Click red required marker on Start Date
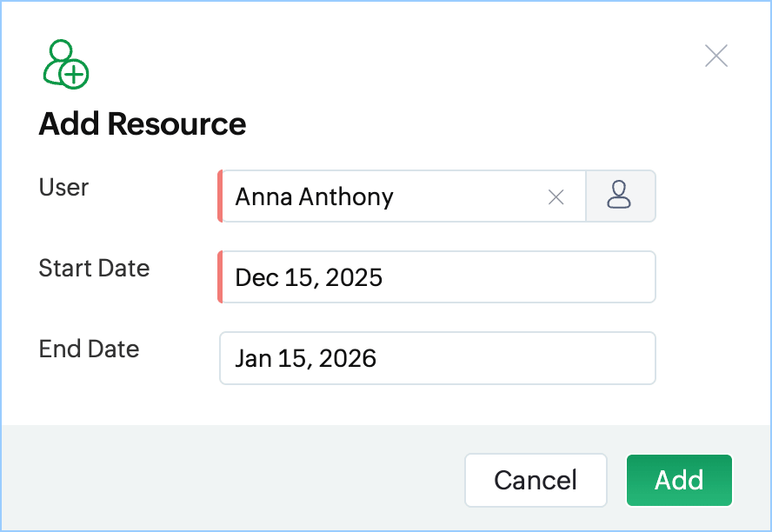The width and height of the screenshot is (772, 532). coord(220,277)
